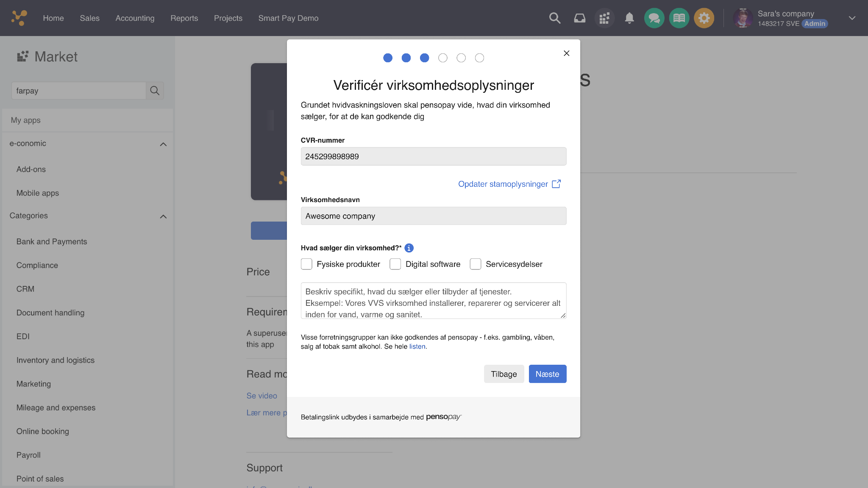This screenshot has width=868, height=488.
Task: Open the inbox icon in top bar
Action: [579, 18]
